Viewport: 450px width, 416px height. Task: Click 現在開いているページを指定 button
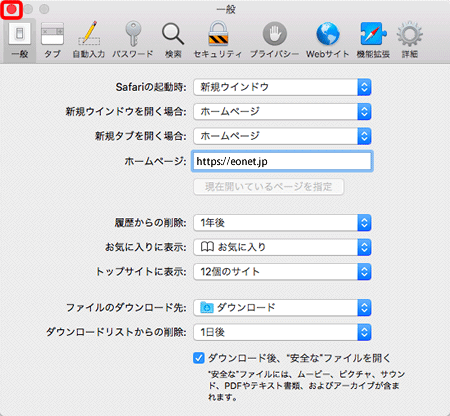point(269,187)
